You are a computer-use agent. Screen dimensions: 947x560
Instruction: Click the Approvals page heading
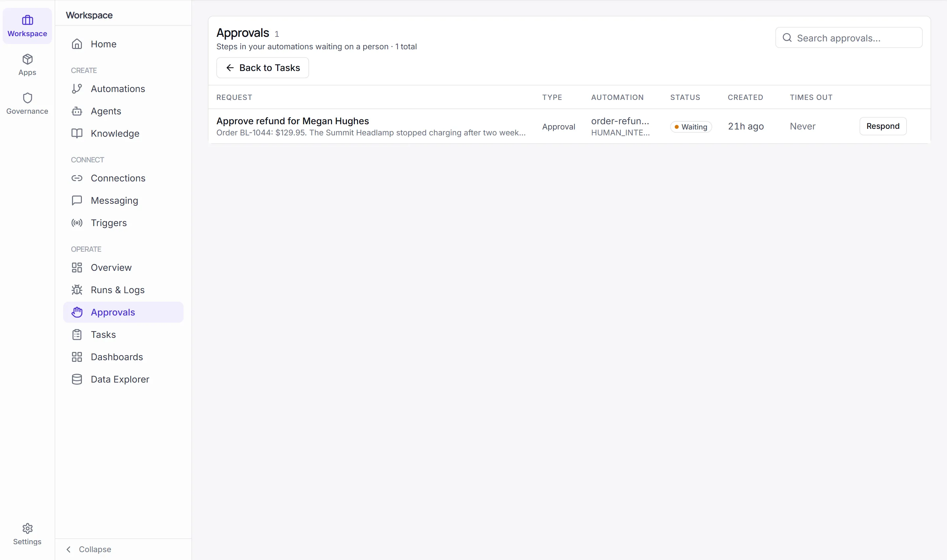pos(242,33)
